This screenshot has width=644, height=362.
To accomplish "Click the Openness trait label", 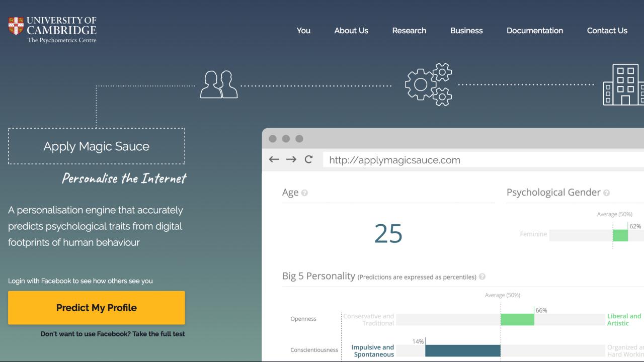I will pos(303,319).
